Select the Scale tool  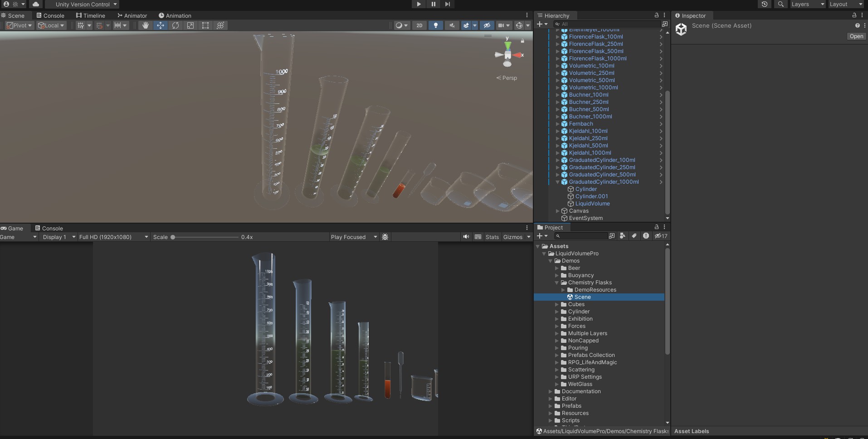tap(190, 25)
